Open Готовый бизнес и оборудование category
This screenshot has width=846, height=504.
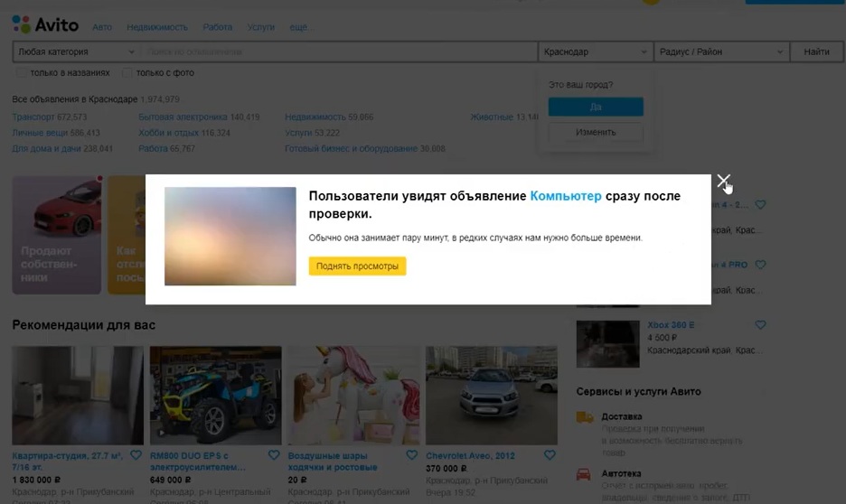pyautogui.click(x=352, y=148)
